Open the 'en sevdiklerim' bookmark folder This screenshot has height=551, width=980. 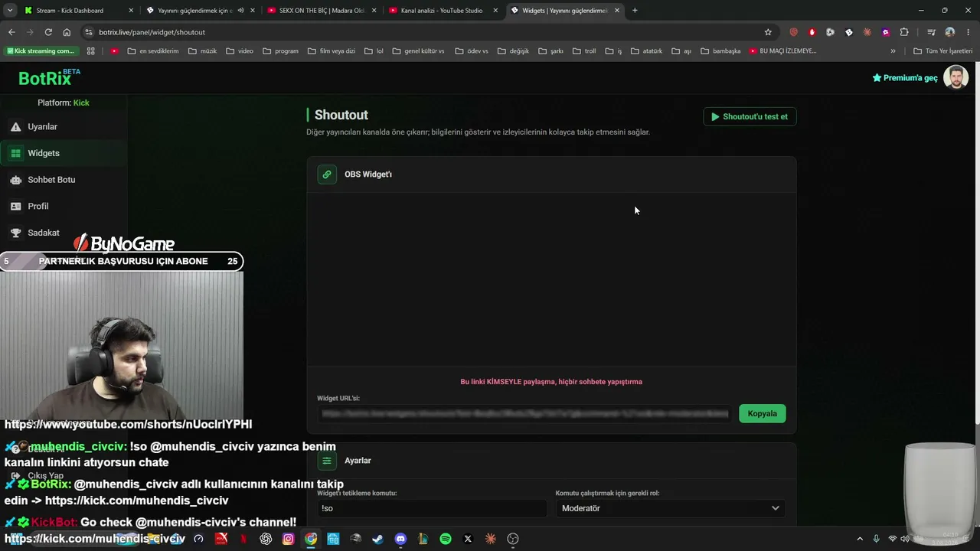153,51
